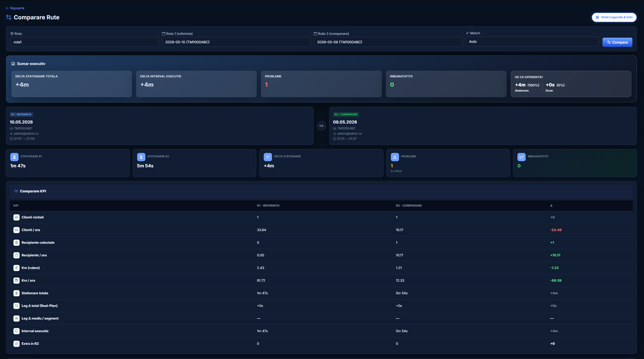Click the Ruta 2 (comparare) calendar icon

(315, 34)
